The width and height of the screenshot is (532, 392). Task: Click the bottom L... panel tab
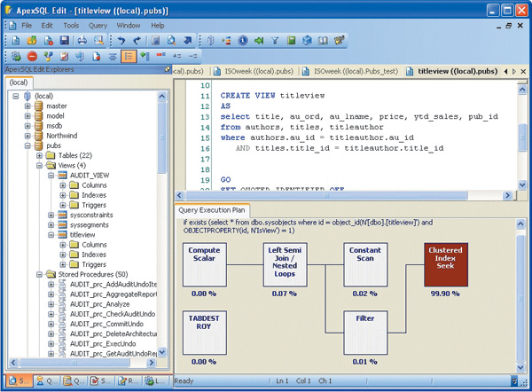[154, 381]
